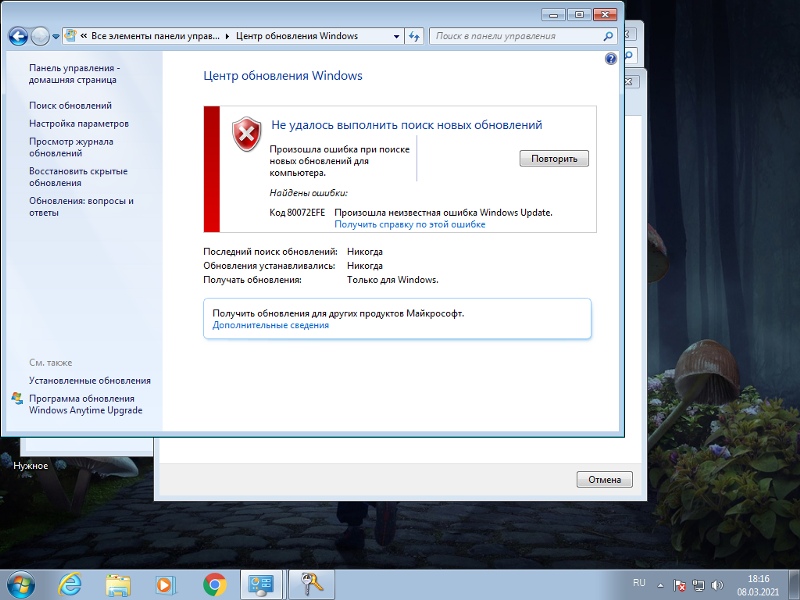Open 'Панель управления - домашняя страница'
This screenshot has height=600, width=800.
[x=74, y=73]
